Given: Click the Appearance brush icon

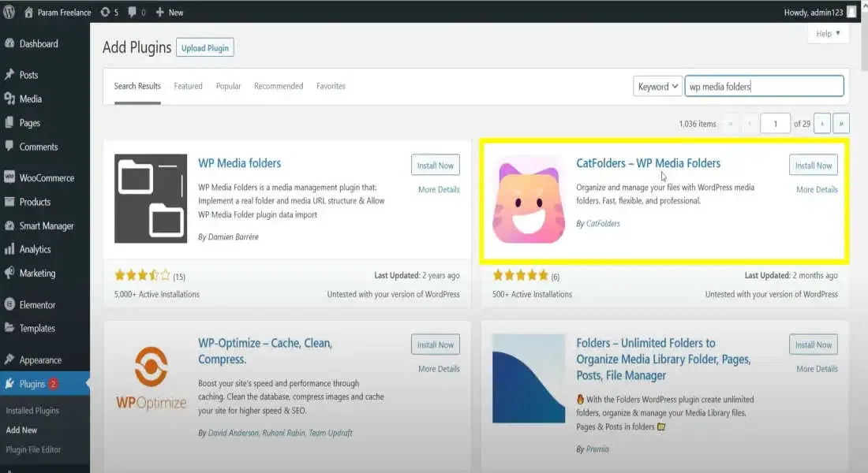Looking at the screenshot, I should coord(9,359).
